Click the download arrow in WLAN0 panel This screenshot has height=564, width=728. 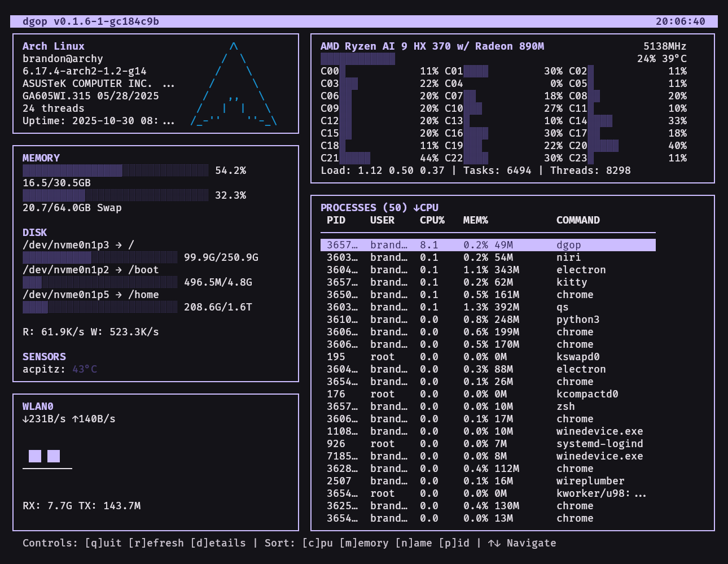25,419
